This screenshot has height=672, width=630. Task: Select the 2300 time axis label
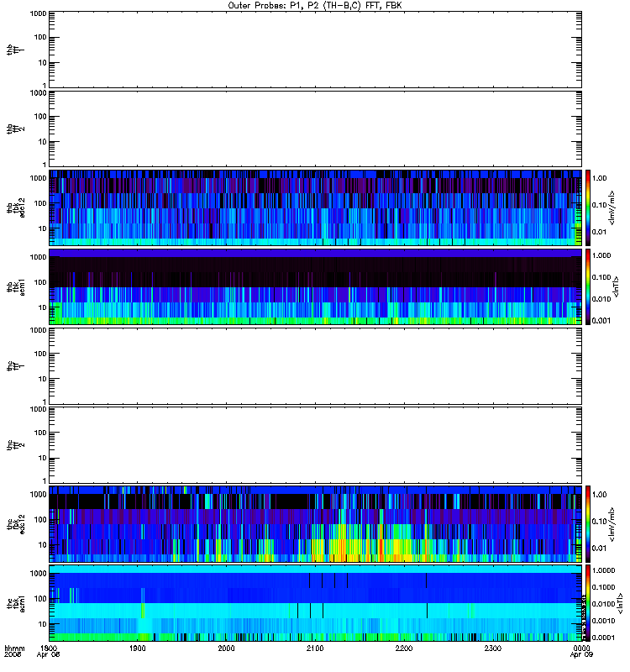[x=493, y=648]
